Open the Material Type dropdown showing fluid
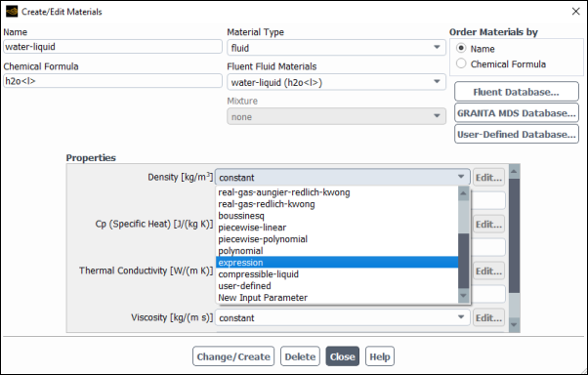This screenshot has height=375, width=588. pos(336,48)
